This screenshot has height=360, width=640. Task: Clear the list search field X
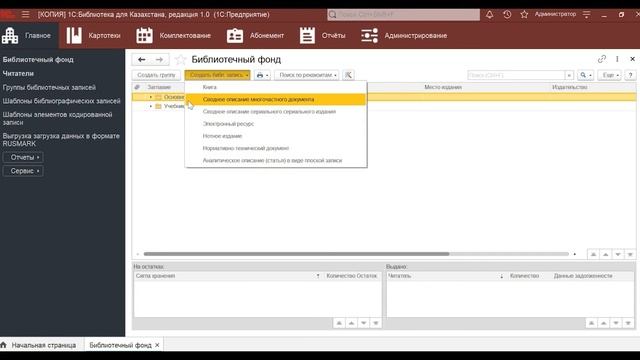click(x=569, y=75)
